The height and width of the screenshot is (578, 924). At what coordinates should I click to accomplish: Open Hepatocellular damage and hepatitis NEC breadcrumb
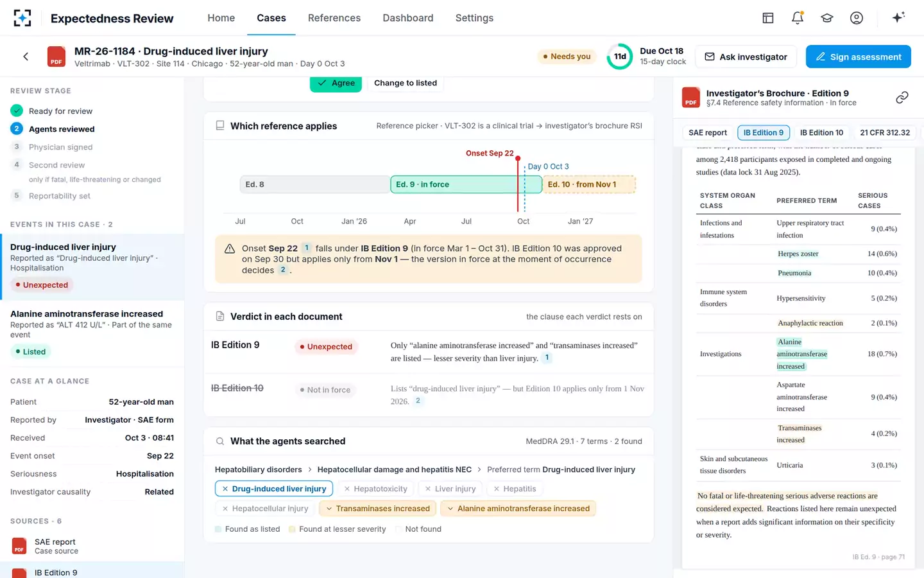[395, 469]
